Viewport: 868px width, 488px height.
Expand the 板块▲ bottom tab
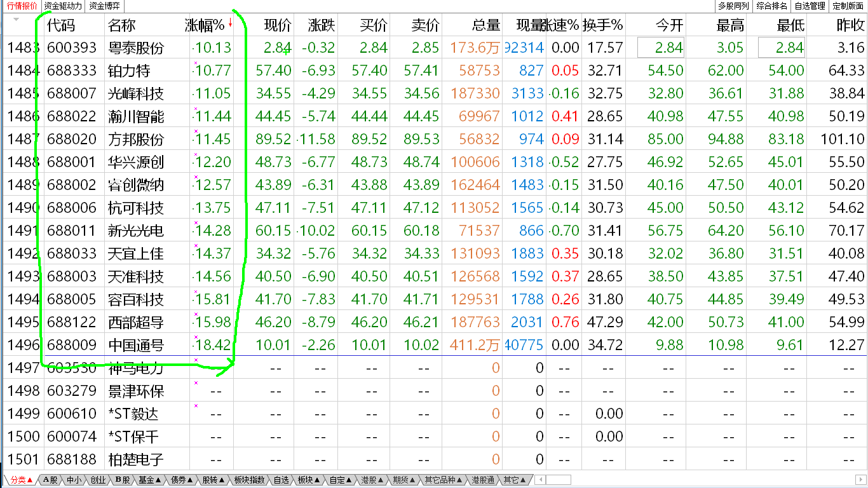(309, 480)
